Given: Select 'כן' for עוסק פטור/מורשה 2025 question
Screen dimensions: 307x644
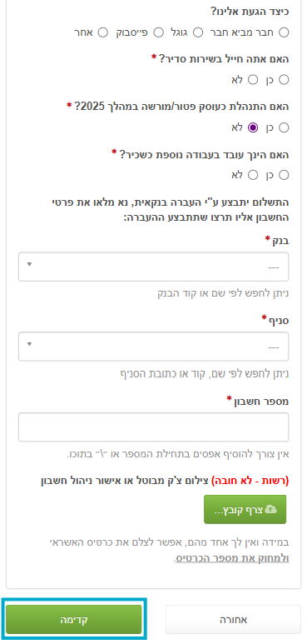Looking at the screenshot, I should click(284, 127).
